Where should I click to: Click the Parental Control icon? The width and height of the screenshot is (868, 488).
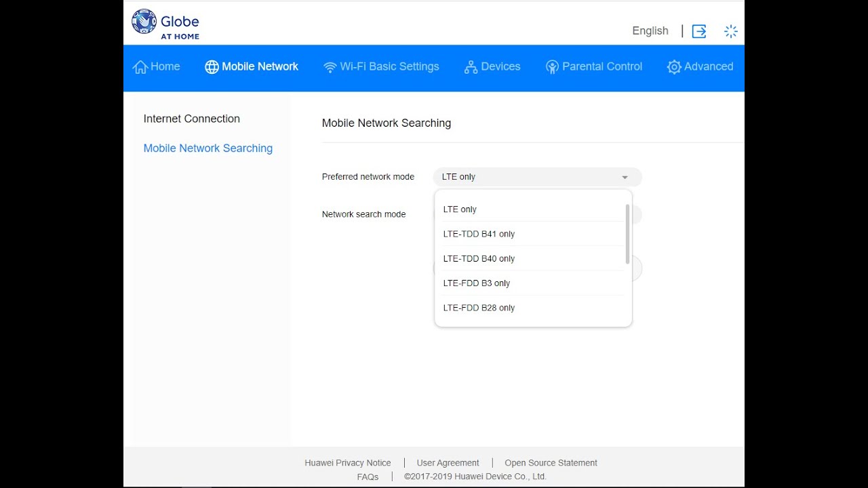[552, 67]
